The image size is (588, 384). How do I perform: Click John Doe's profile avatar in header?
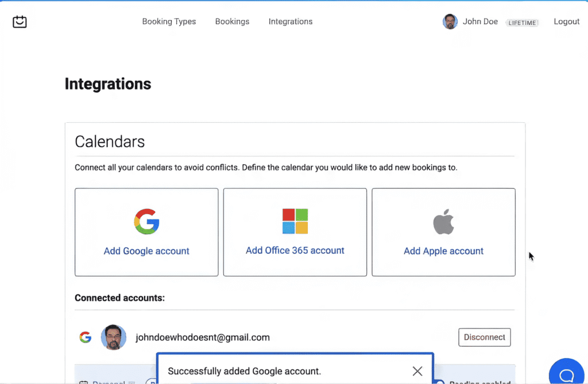point(450,22)
